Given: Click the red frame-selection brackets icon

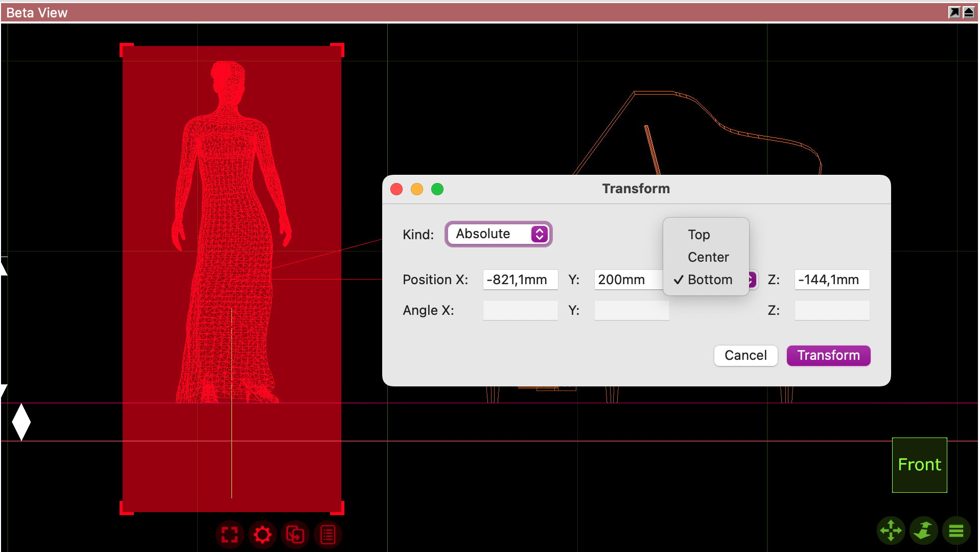Looking at the screenshot, I should 229,535.
